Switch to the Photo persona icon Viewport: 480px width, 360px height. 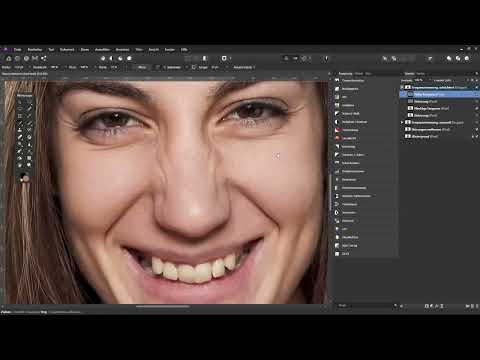coord(9,58)
